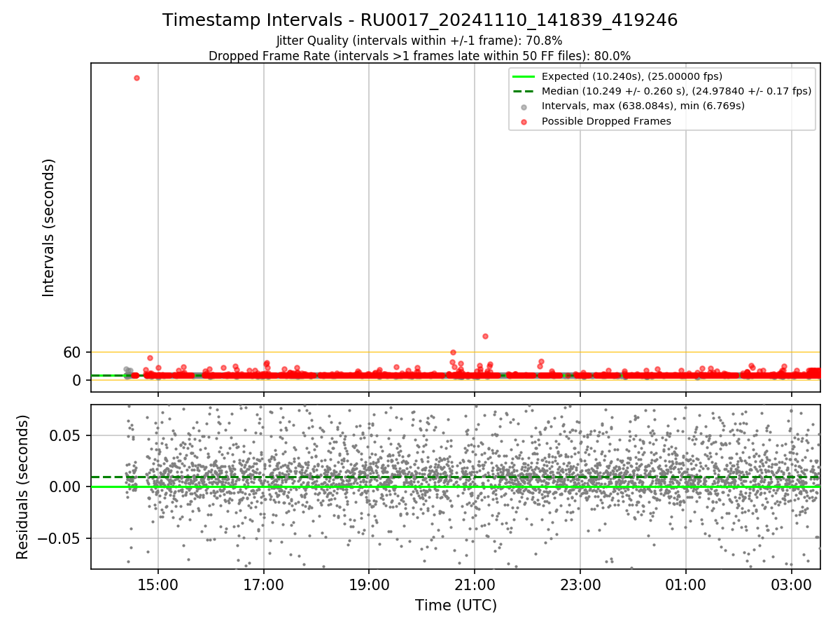
Task: Click the plot title 'Timestamp Intervals - RU0017_20241110_141839_419246'
Action: click(420, 20)
